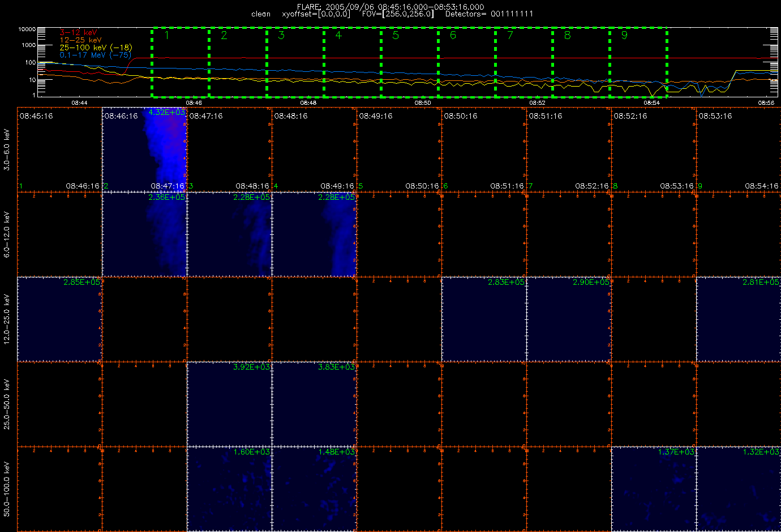
Task: Click the 'Detectors= 001111111' header text
Action: click(x=490, y=14)
